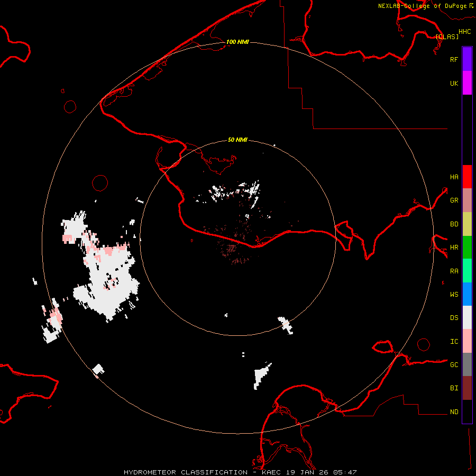Click the RA legend label

(x=454, y=271)
